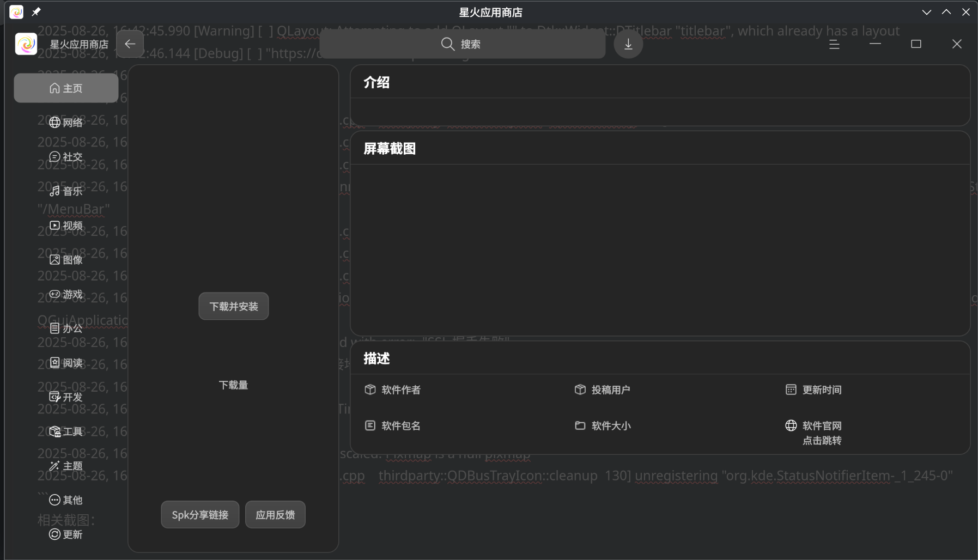Viewport: 978px width, 560px height.
Task: Open the 开发 development category
Action: (x=66, y=397)
